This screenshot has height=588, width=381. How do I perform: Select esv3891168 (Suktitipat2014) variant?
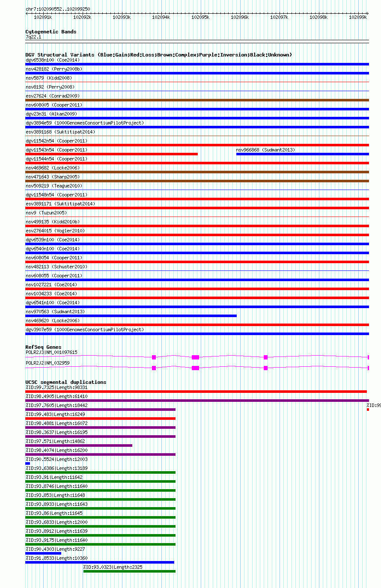(60, 132)
